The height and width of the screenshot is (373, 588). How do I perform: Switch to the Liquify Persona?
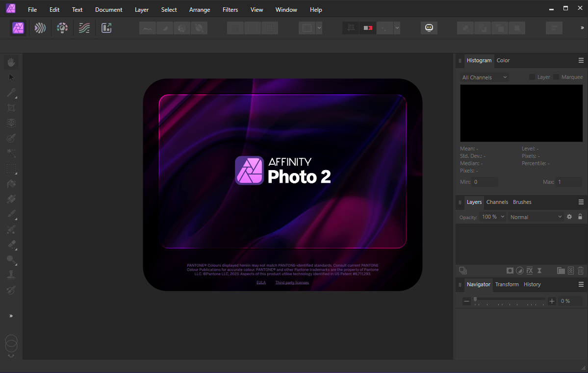click(40, 28)
